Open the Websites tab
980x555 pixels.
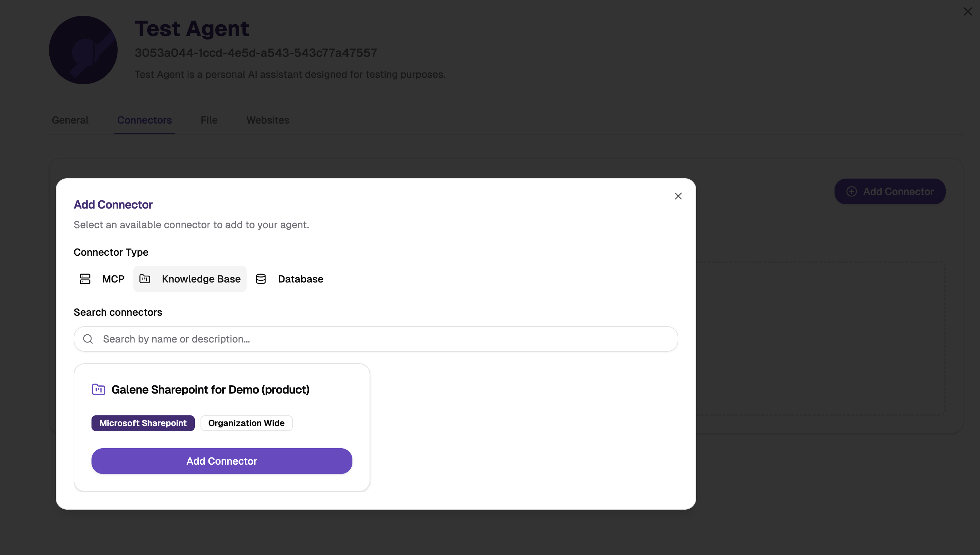tap(268, 120)
